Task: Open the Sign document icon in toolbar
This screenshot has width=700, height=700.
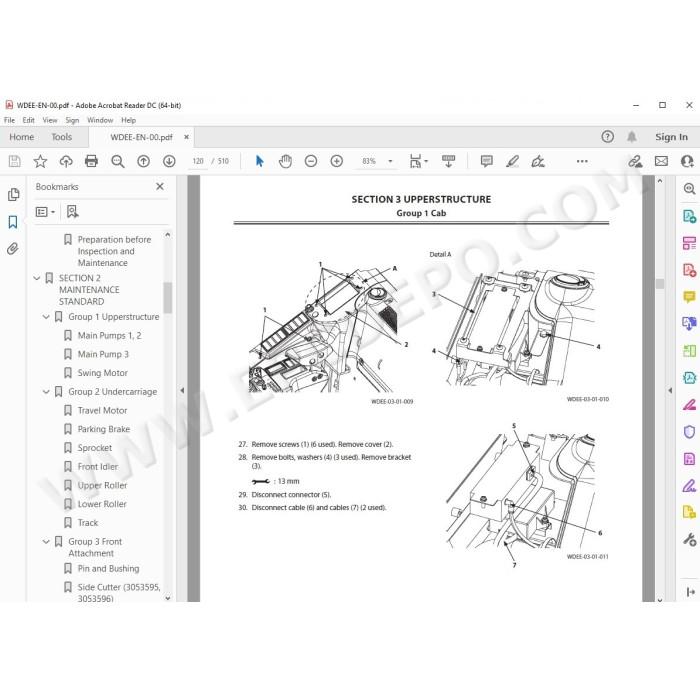Action: point(538,161)
